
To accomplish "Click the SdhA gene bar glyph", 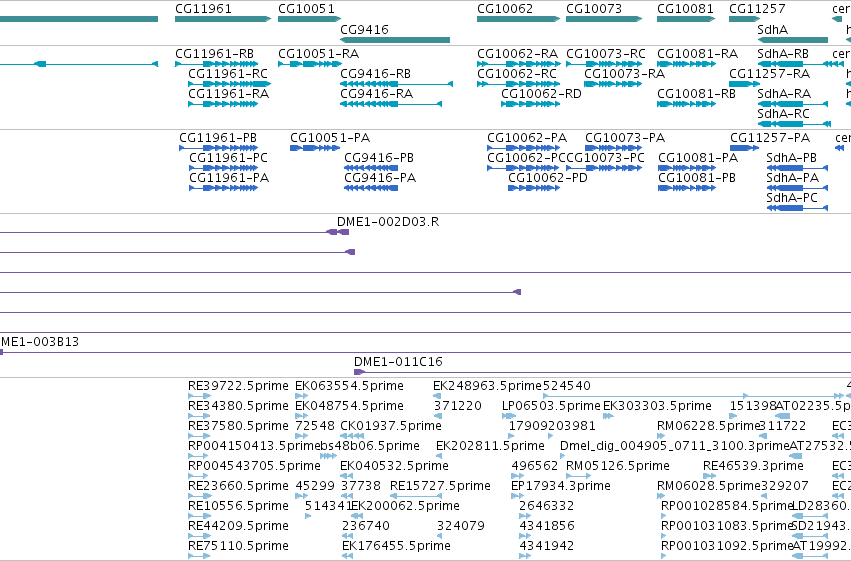I will pyautogui.click(x=793, y=40).
